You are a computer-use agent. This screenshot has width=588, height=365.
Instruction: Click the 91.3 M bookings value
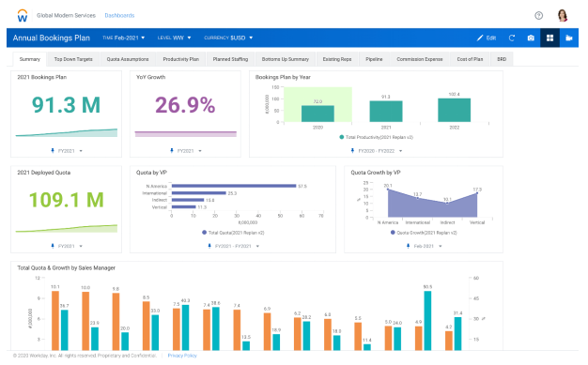coord(66,105)
